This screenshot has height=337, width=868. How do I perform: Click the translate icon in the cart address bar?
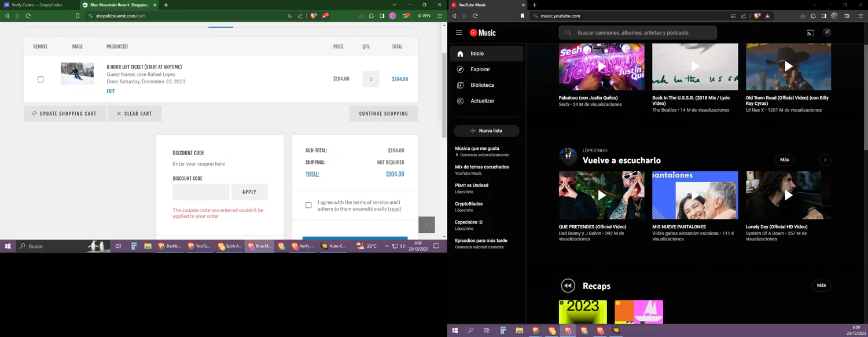[289, 16]
